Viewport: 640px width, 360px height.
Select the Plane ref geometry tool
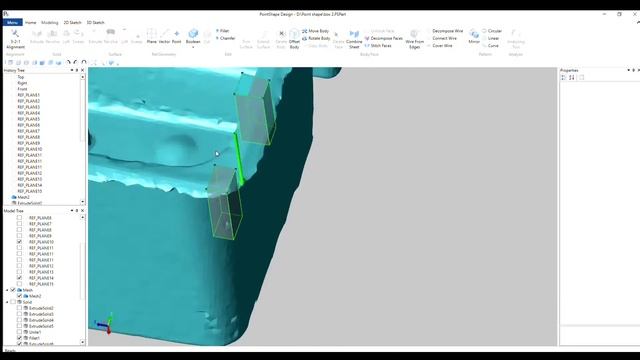click(x=151, y=36)
